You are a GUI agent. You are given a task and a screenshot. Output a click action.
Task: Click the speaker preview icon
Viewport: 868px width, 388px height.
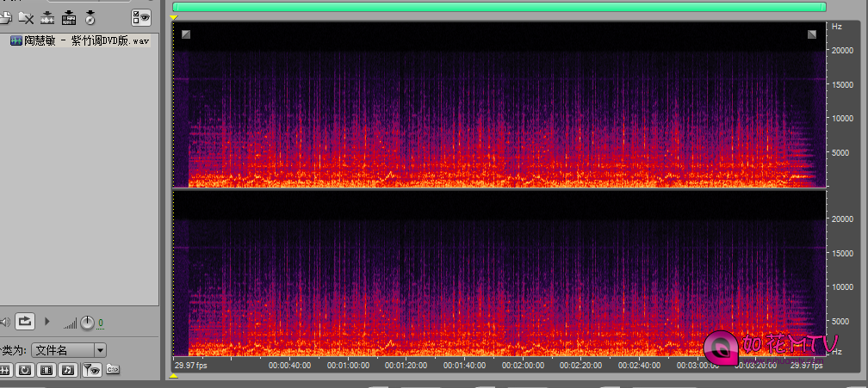[x=5, y=322]
